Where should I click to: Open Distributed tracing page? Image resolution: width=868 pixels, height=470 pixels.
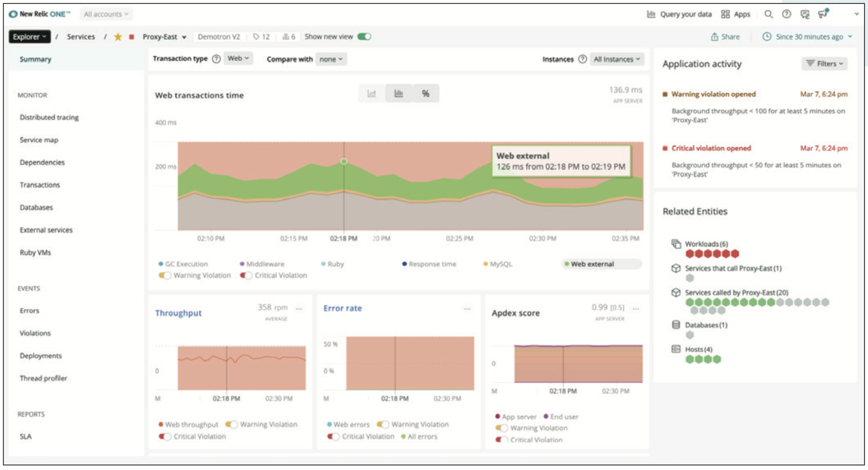(49, 117)
